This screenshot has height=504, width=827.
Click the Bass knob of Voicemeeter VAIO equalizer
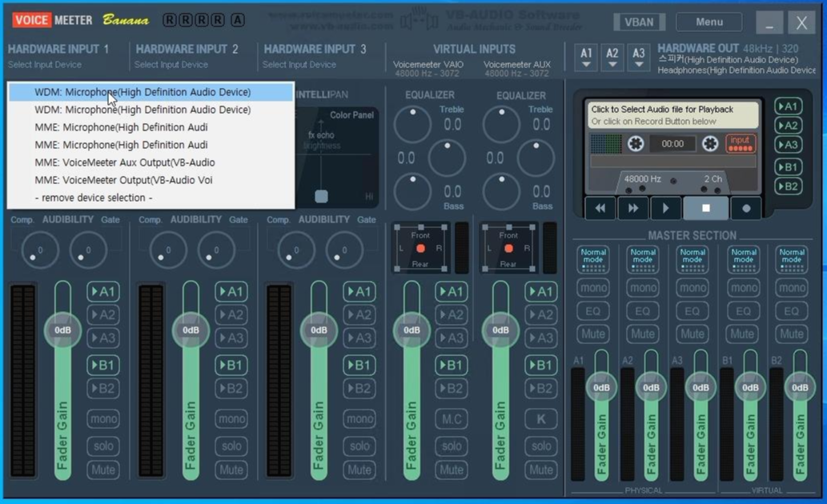[412, 191]
